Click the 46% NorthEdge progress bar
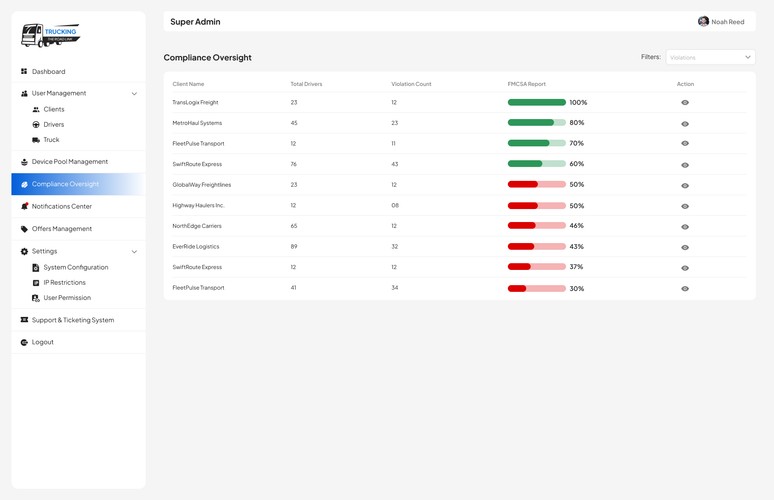The height and width of the screenshot is (500, 774). [x=537, y=226]
